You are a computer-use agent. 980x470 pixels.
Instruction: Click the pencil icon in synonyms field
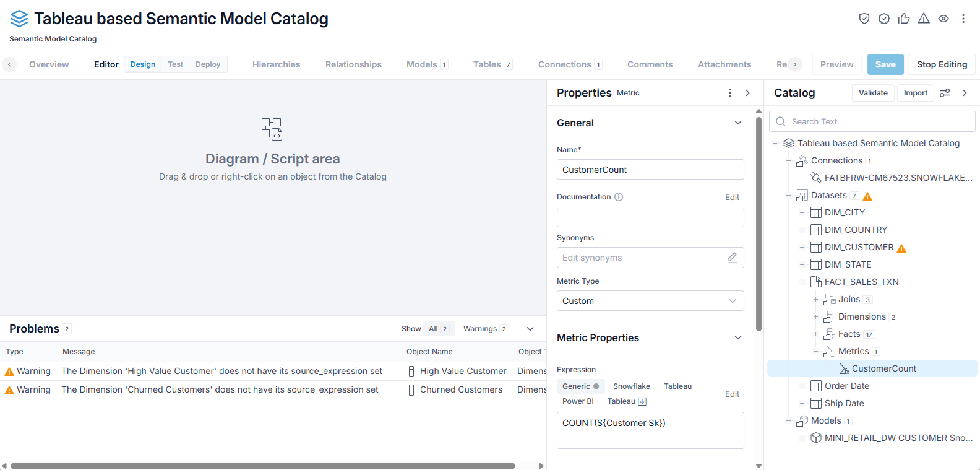point(732,258)
